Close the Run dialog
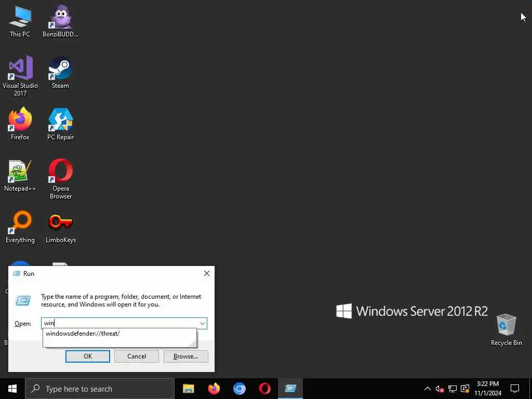Screen dimensions: 532x399 207,273
